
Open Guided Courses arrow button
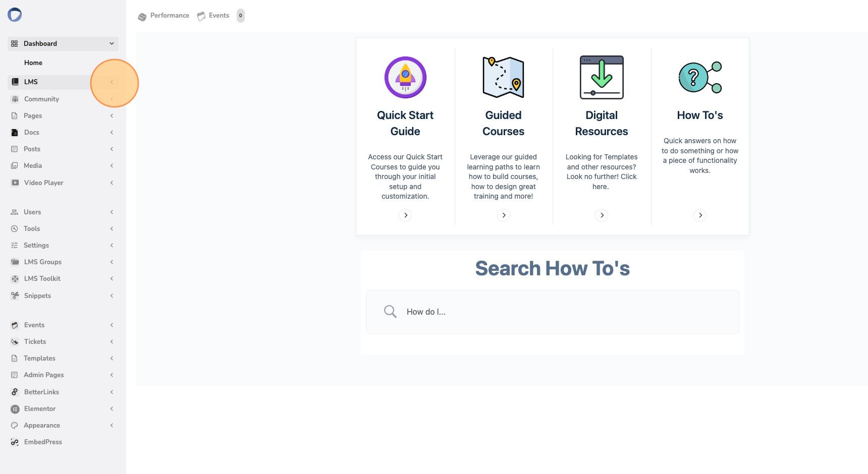coord(504,215)
